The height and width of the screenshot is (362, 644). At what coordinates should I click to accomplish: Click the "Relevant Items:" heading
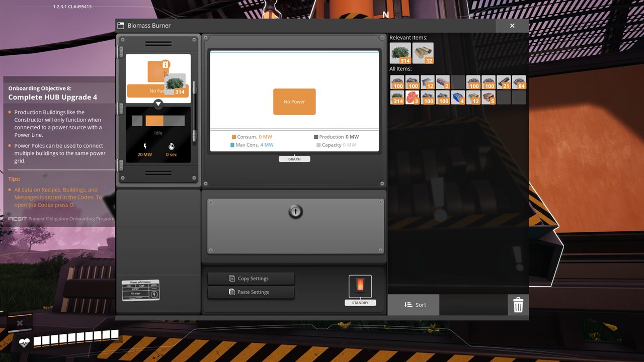pos(409,38)
